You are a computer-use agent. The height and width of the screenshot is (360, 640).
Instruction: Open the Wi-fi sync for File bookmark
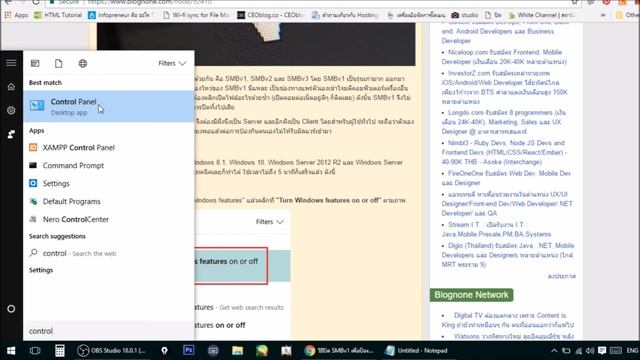196,15
